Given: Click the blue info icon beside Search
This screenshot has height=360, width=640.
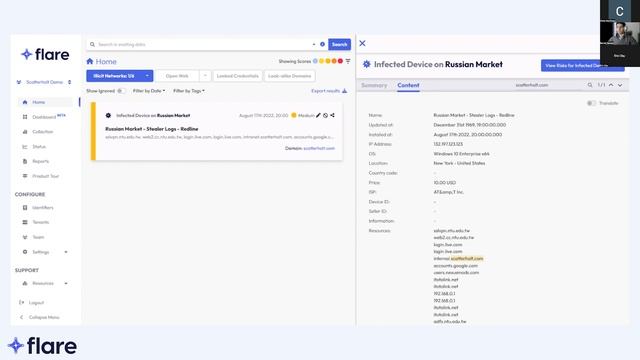Looking at the screenshot, I should pyautogui.click(x=322, y=44).
